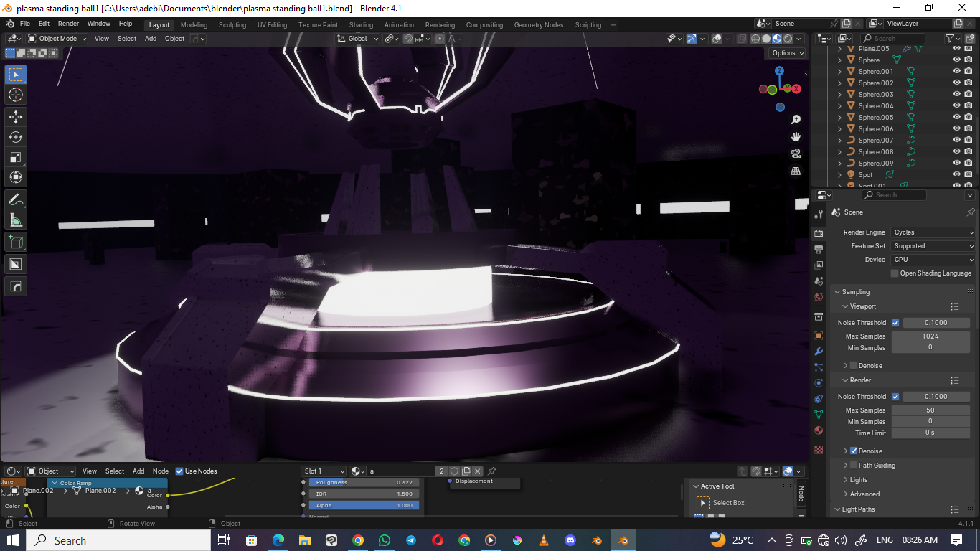Screen dimensions: 980x551
Task: Adjust the Alpha slider value
Action: pyautogui.click(x=362, y=505)
